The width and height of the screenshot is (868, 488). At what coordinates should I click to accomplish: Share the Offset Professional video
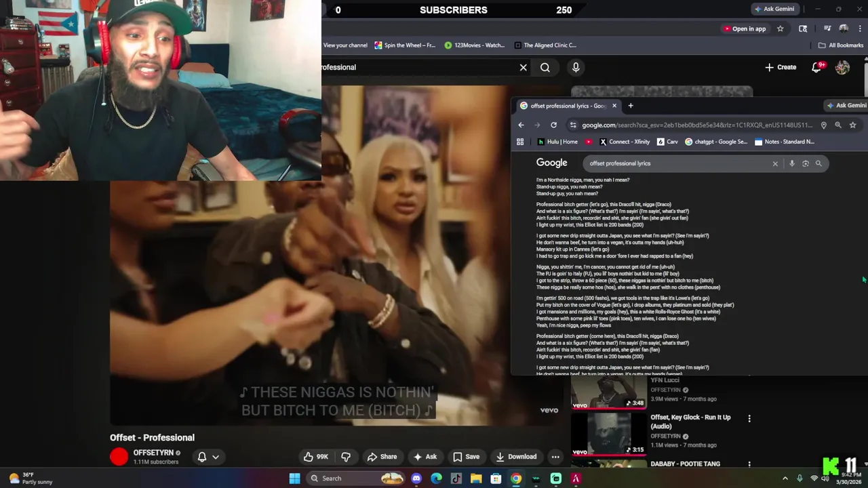382,457
